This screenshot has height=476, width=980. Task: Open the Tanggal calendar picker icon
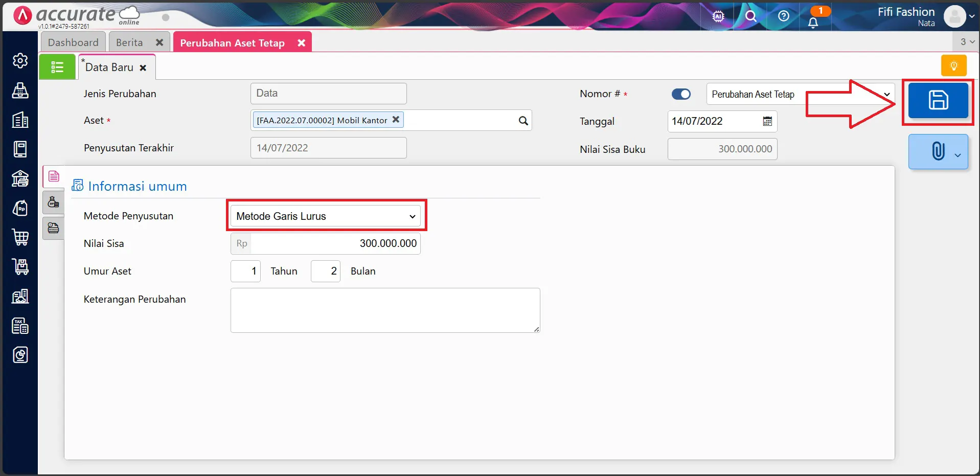767,121
